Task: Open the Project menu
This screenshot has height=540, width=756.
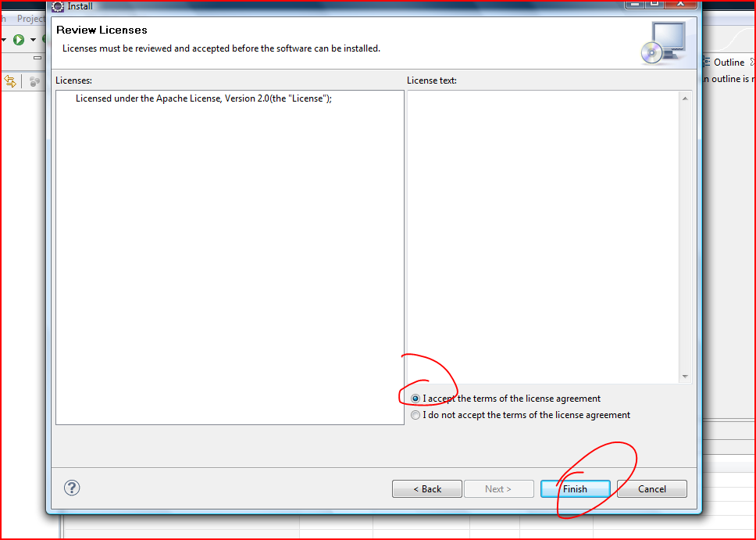Action: 30,18
